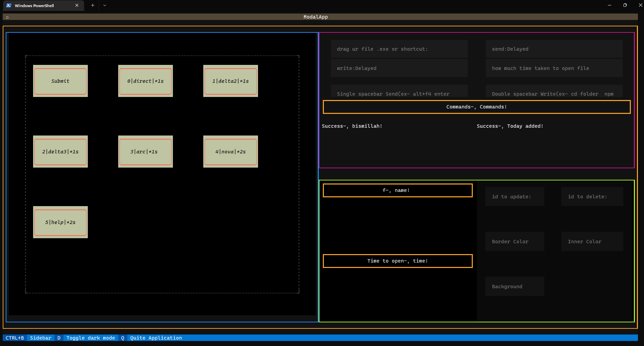Select the Submit card
Image resolution: width=644 pixels, height=346 pixels.
pyautogui.click(x=60, y=81)
